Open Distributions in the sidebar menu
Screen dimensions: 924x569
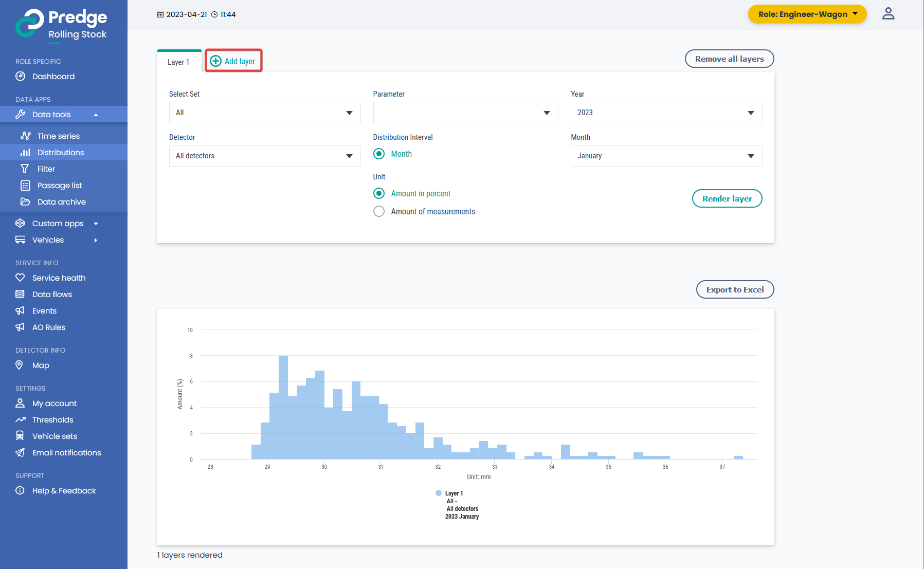pyautogui.click(x=60, y=153)
